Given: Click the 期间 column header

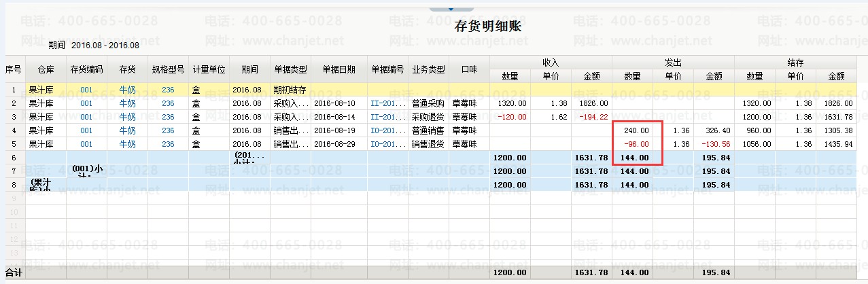Looking at the screenshot, I should 249,69.
